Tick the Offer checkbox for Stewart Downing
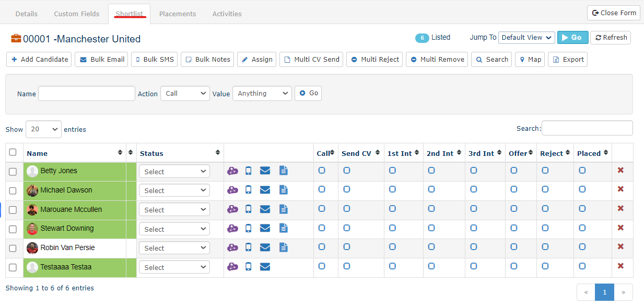 click(x=514, y=228)
